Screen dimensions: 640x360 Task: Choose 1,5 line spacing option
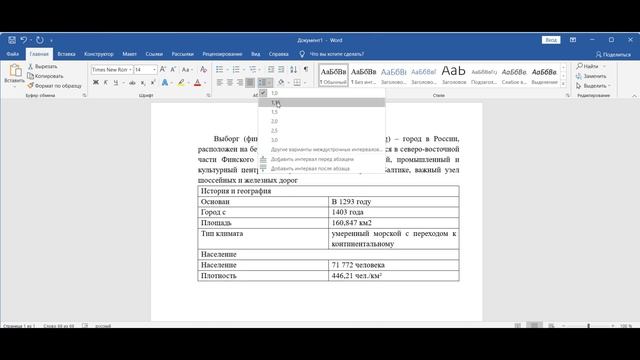[x=322, y=112]
